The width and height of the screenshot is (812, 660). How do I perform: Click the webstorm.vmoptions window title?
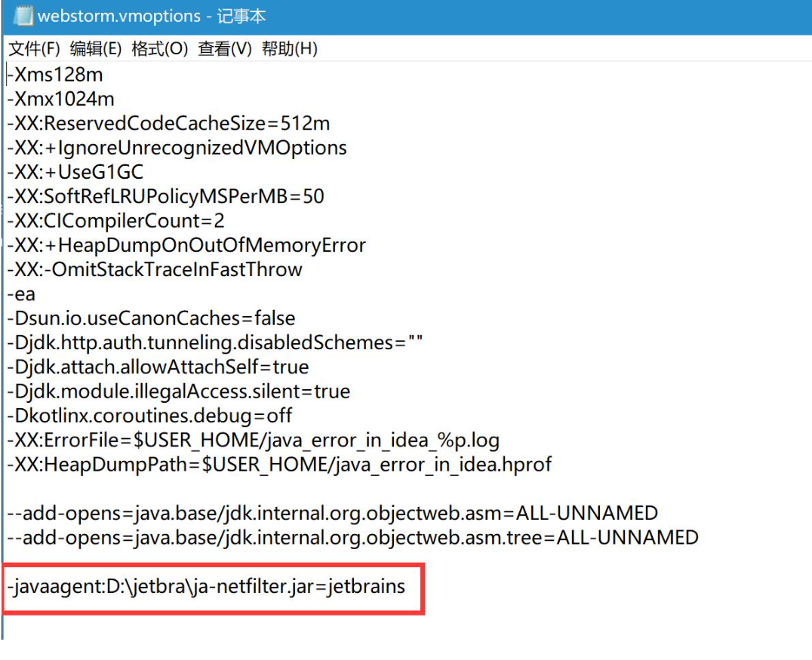point(152,16)
